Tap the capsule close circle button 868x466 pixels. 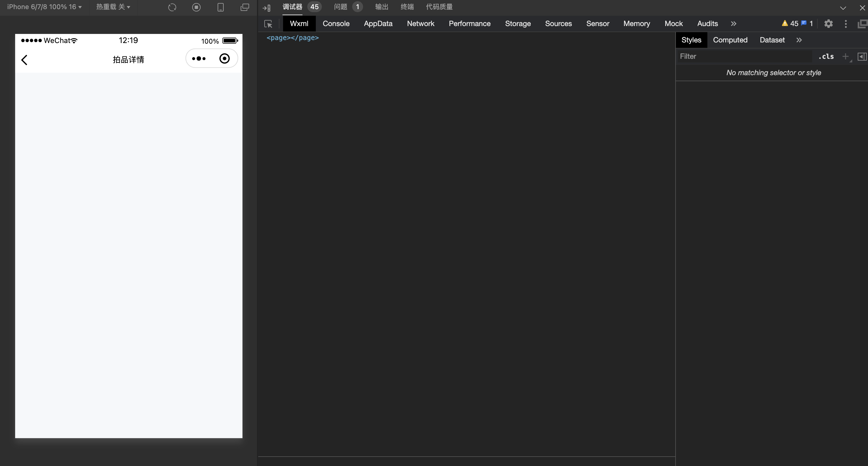pos(224,59)
